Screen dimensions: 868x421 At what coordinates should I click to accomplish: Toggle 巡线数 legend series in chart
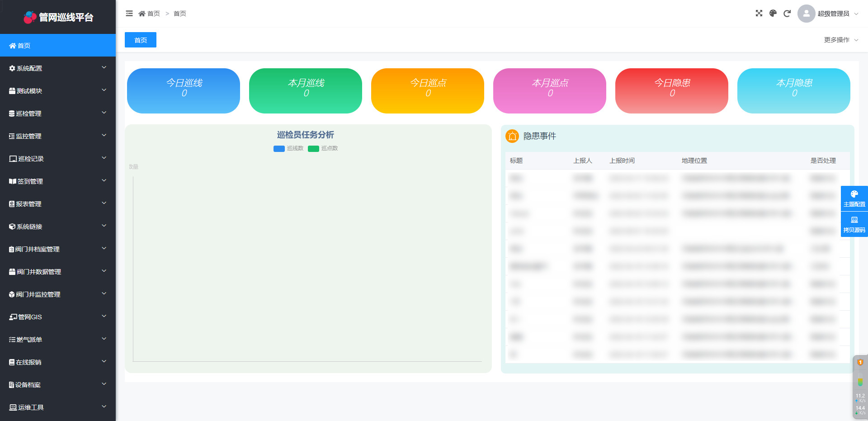(288, 148)
